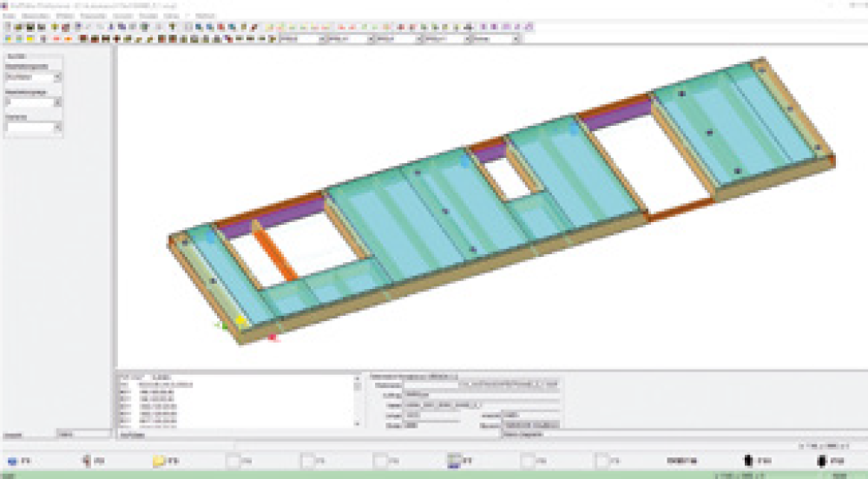This screenshot has width=868, height=479.
Task: Click the first purple icon in top toolbar
Action: tap(483, 26)
